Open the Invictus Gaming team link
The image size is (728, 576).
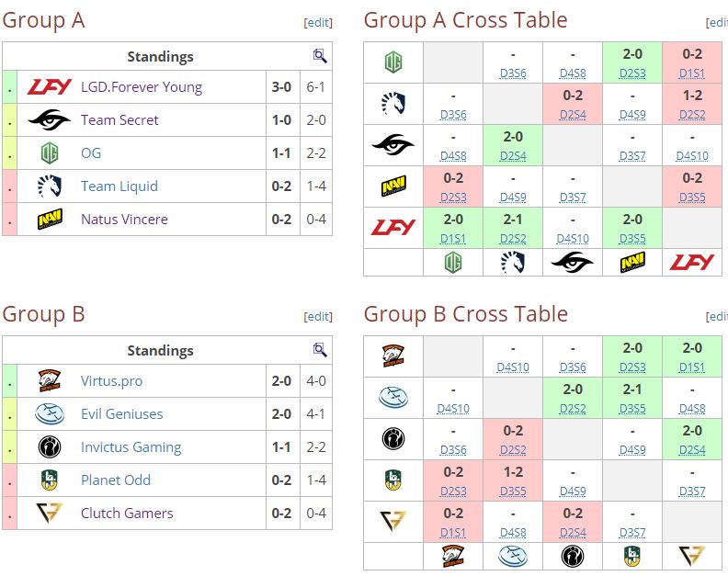point(131,447)
